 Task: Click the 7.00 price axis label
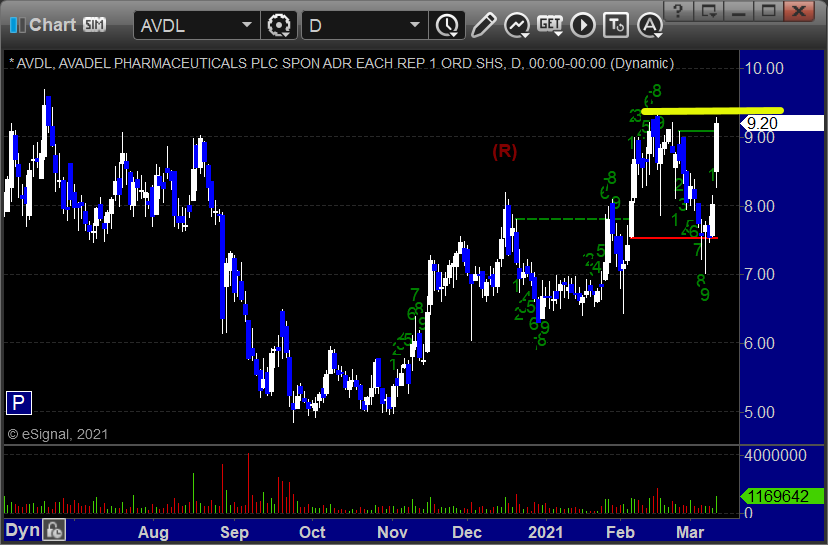(759, 275)
